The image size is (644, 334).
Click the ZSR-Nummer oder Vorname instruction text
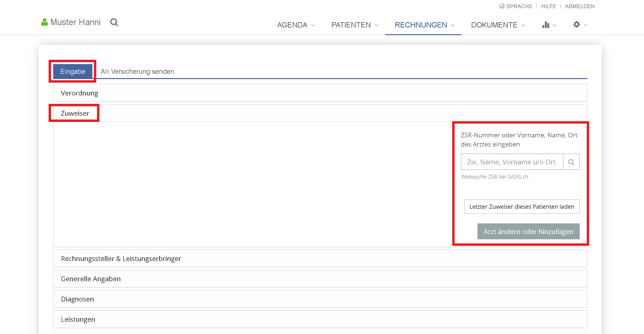click(519, 140)
